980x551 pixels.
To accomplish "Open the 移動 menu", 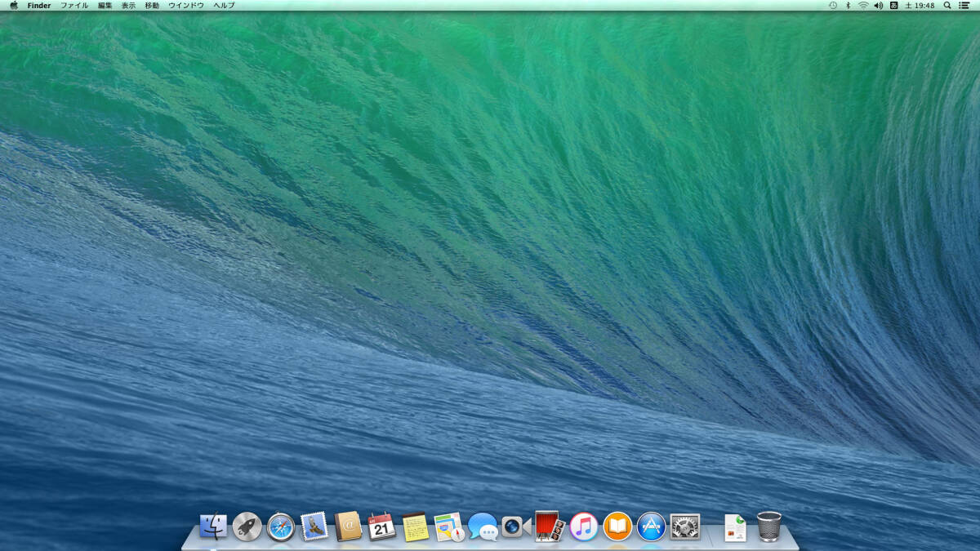I will click(x=152, y=5).
